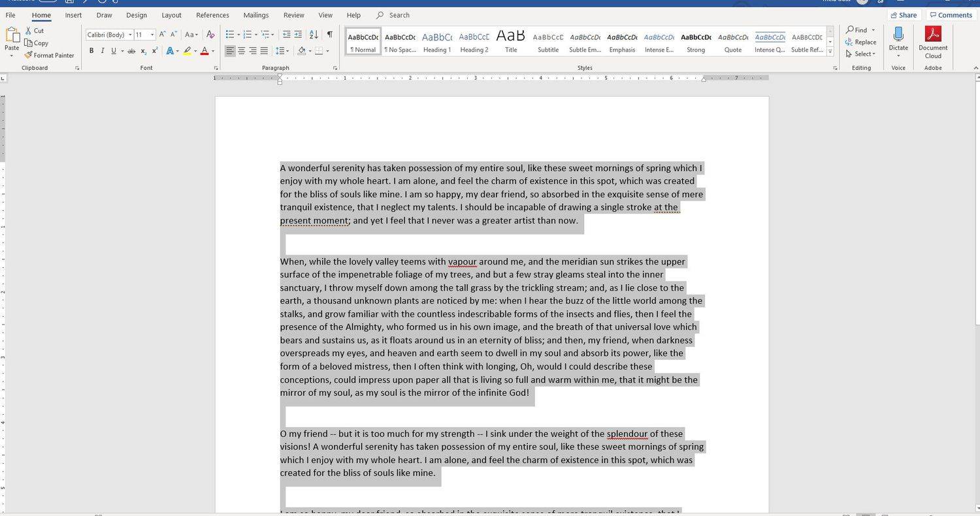Toggle strikethrough formatting
980x516 pixels.
131,51
